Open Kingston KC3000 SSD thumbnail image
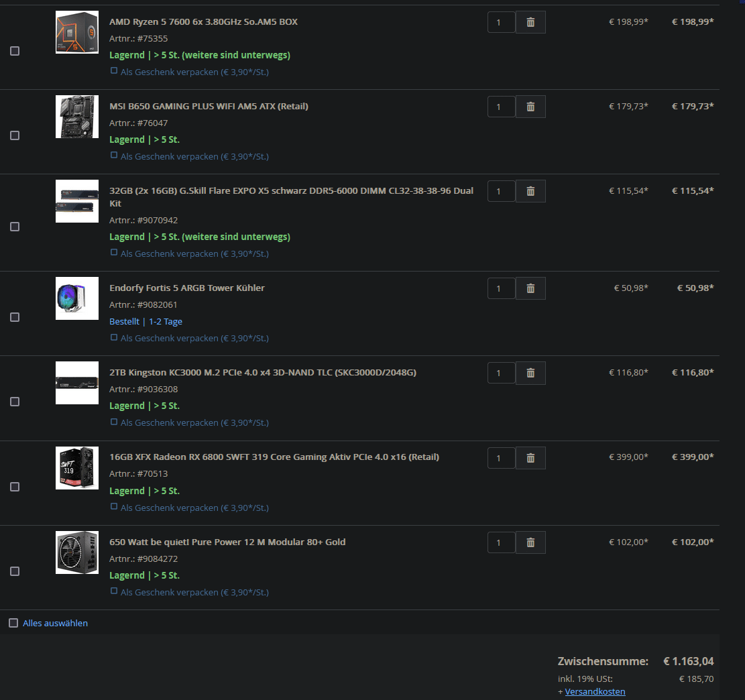Screen dimensions: 745x700 click(77, 383)
